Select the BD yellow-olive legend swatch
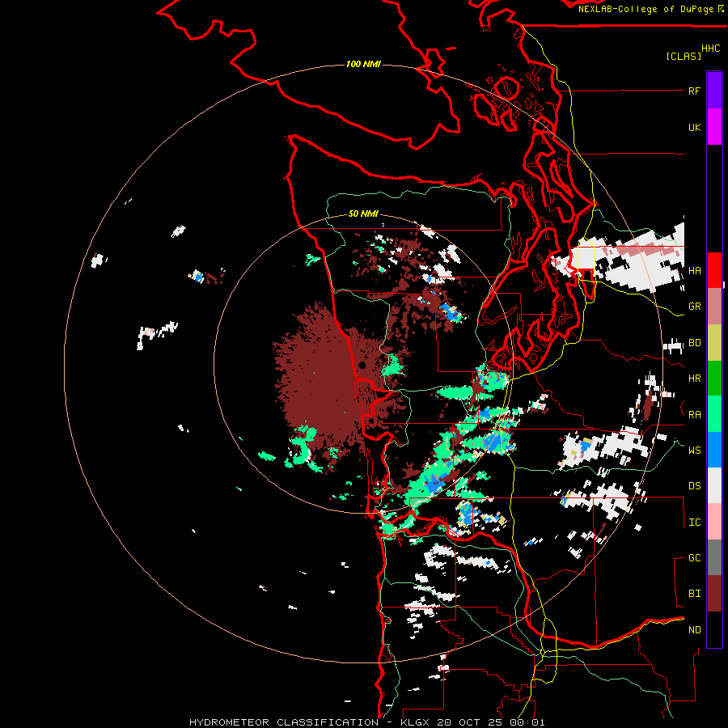This screenshot has width=728, height=728. coord(714,342)
